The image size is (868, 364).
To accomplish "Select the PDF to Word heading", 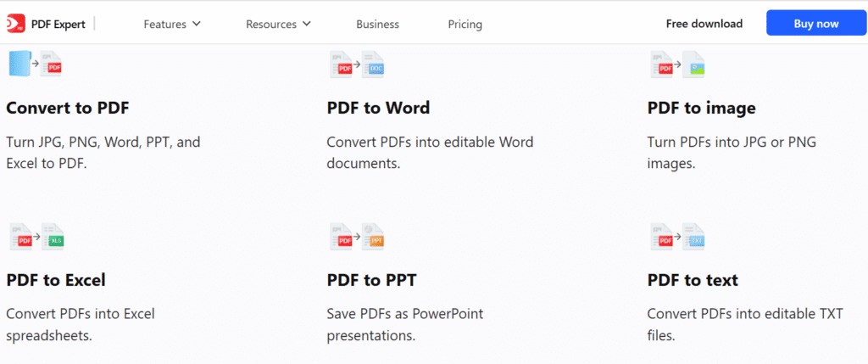I will 378,108.
